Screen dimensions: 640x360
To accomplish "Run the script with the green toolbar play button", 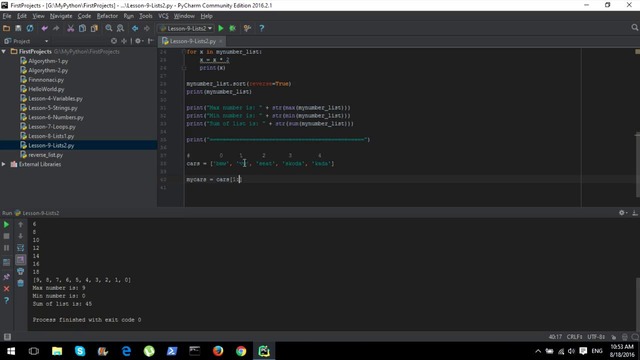I will pyautogui.click(x=221, y=28).
